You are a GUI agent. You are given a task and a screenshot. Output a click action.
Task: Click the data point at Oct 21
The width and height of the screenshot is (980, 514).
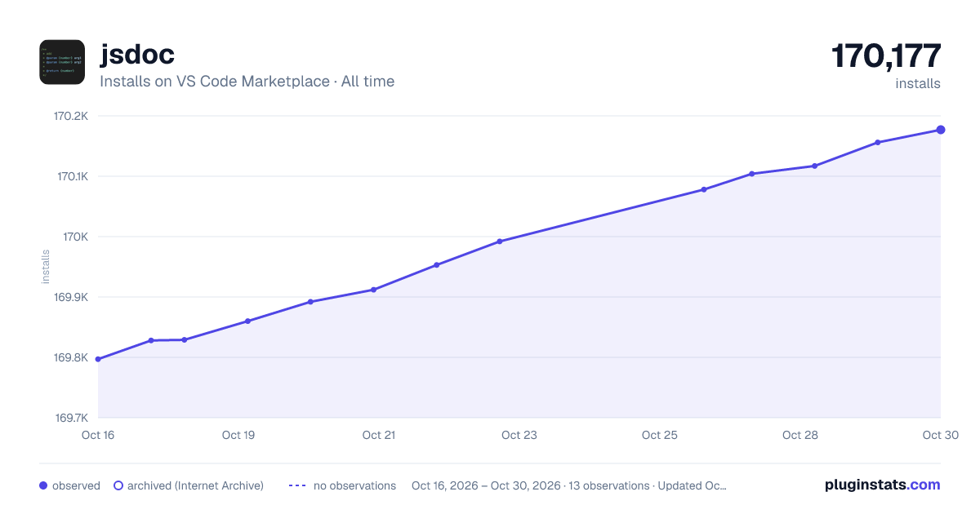point(373,290)
